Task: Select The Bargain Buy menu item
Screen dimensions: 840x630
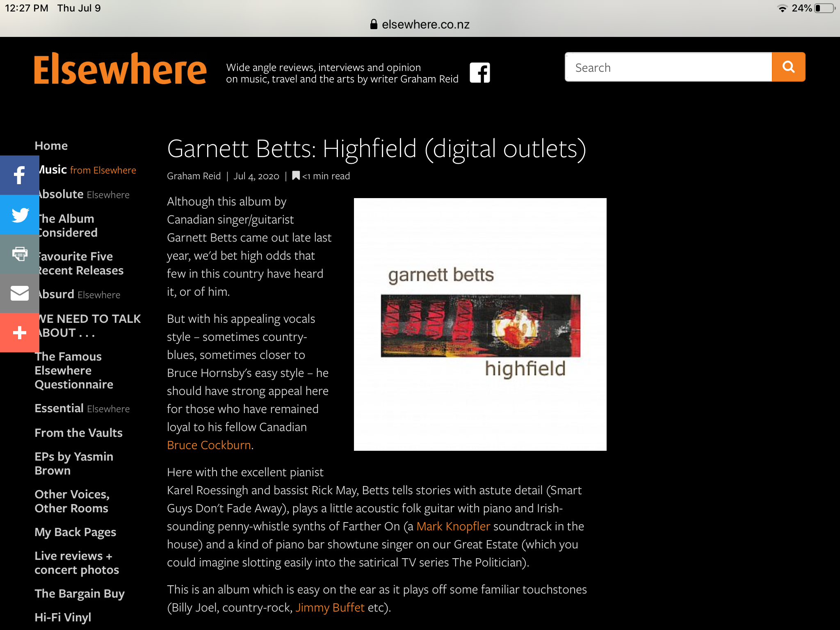Action: 80,593
